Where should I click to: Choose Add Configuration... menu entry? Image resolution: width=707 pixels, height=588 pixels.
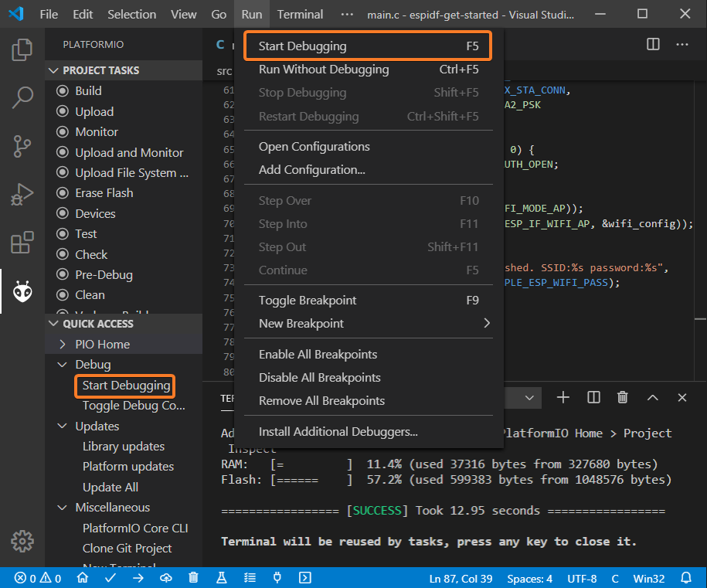368,169
